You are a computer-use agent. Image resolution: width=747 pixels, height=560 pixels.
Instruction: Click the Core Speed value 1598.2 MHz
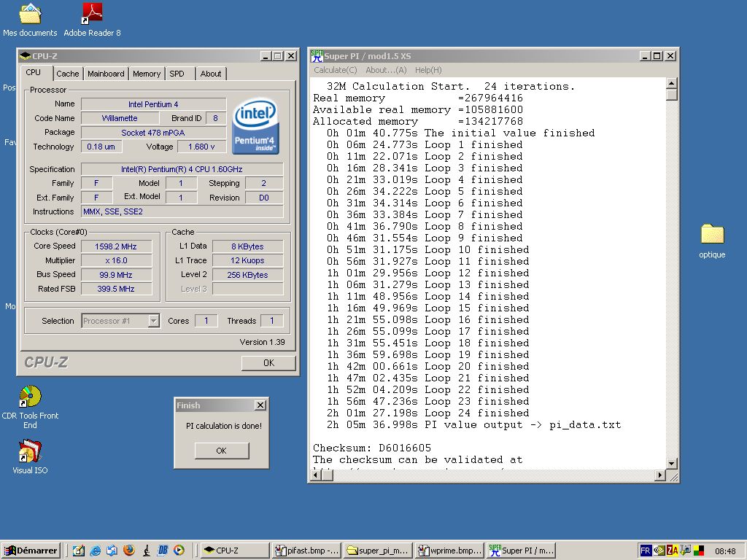116,246
